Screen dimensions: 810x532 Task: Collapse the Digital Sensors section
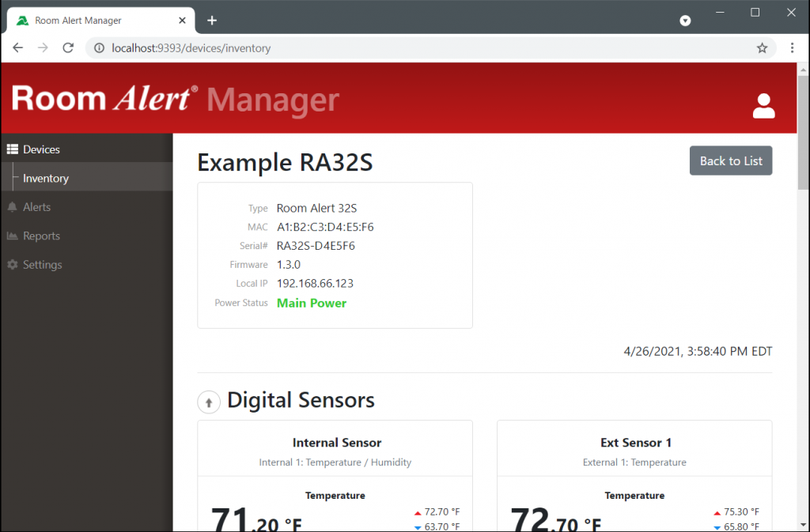point(209,402)
